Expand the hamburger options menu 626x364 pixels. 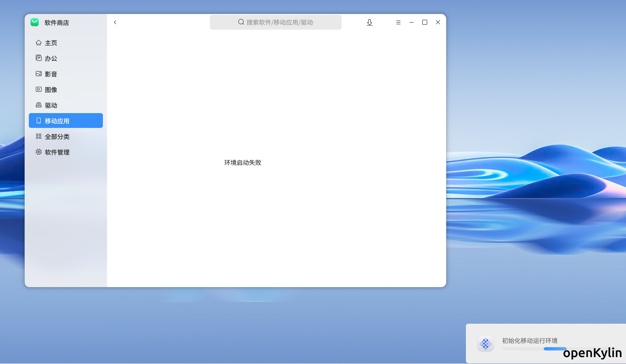pos(398,22)
